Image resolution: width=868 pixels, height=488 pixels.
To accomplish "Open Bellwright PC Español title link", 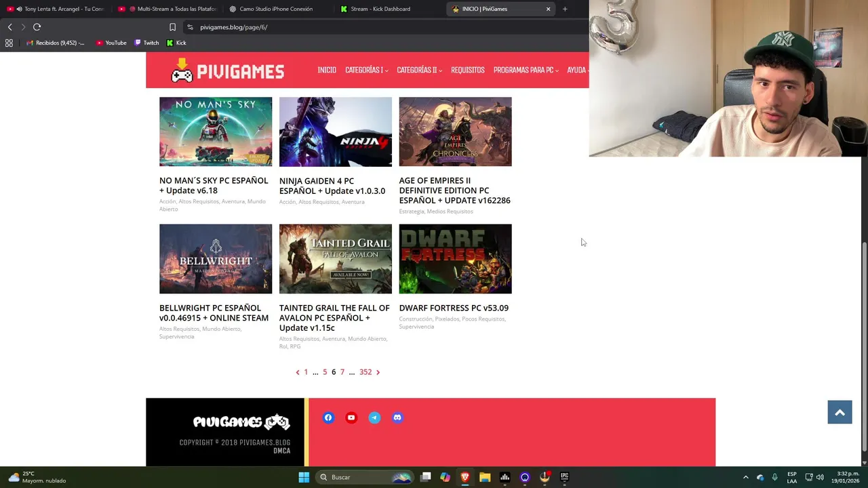I will (x=214, y=312).
